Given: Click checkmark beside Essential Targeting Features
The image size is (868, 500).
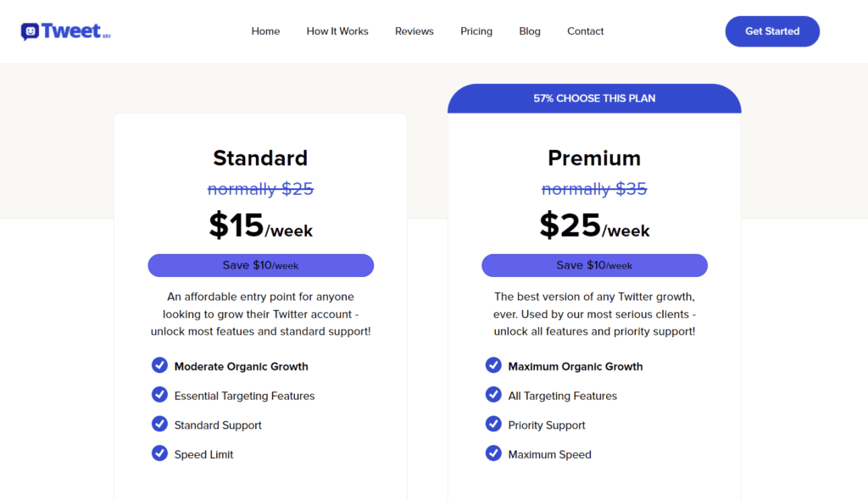Looking at the screenshot, I should [x=159, y=395].
